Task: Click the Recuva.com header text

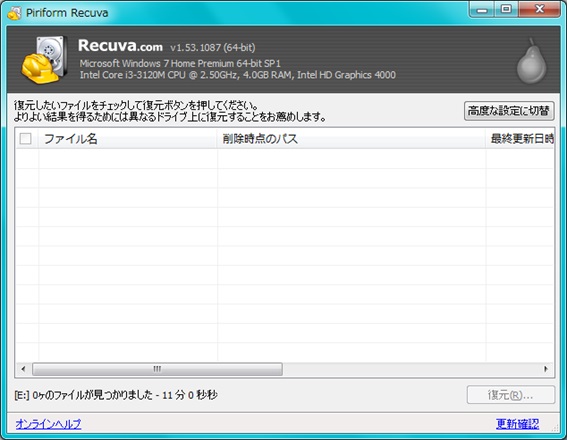Action: [120, 46]
